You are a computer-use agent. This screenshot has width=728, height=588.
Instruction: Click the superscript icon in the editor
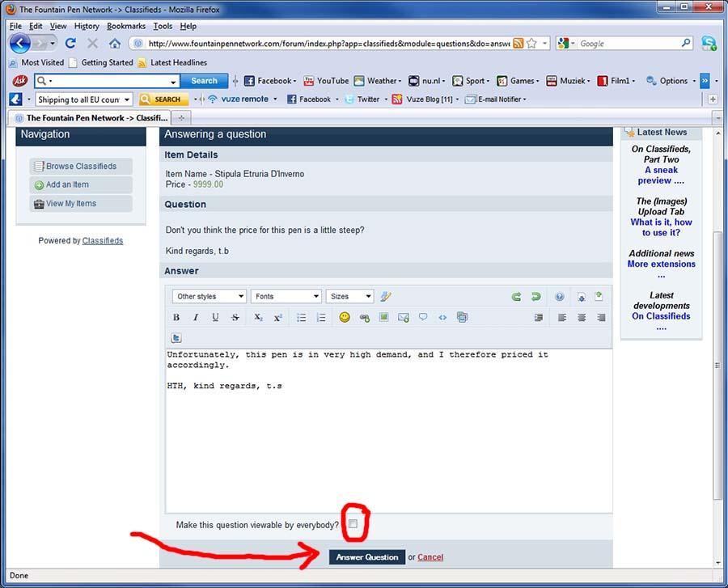(277, 318)
